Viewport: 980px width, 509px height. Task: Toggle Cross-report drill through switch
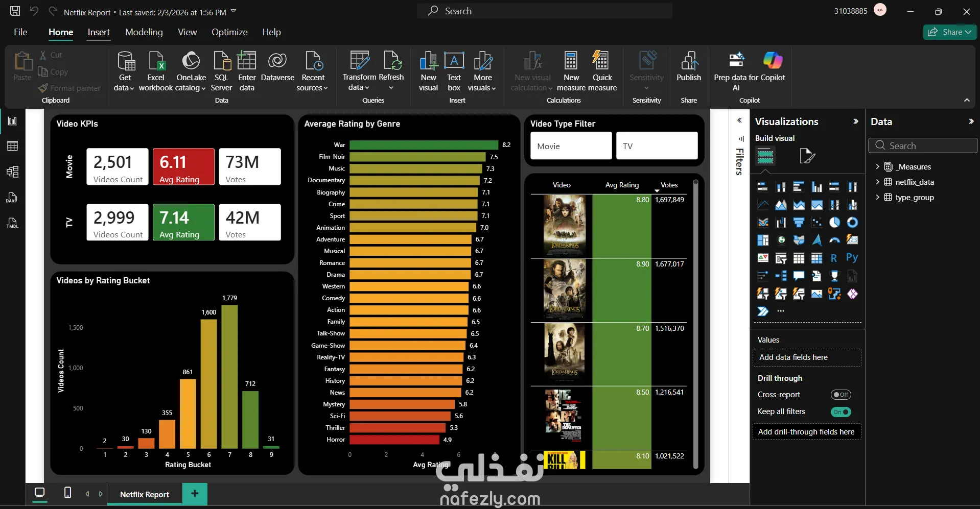(x=841, y=395)
